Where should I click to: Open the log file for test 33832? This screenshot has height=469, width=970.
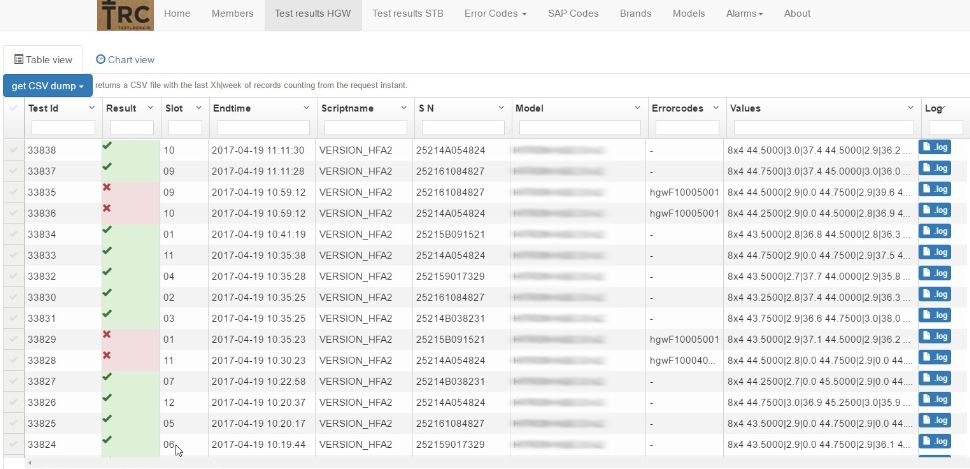click(x=934, y=273)
